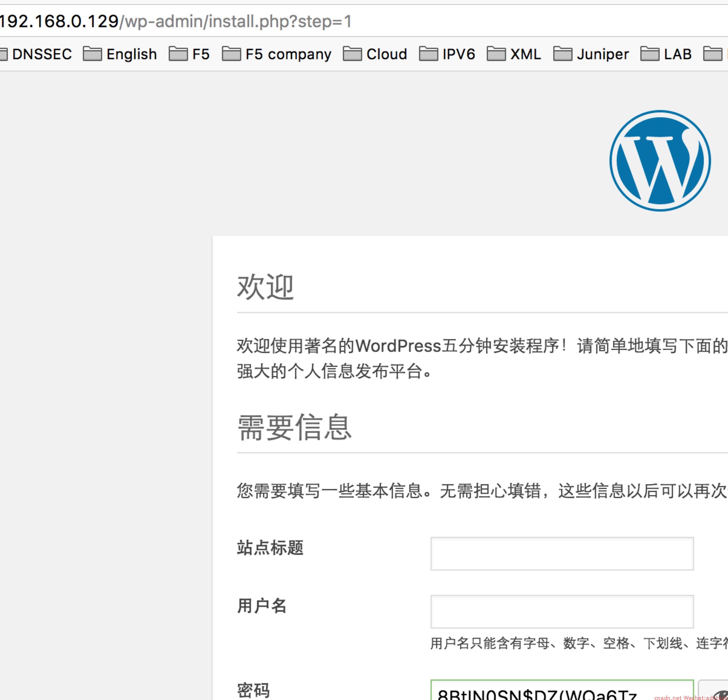Click the paragraph starting 您需要填写一些基本信息

point(482,491)
